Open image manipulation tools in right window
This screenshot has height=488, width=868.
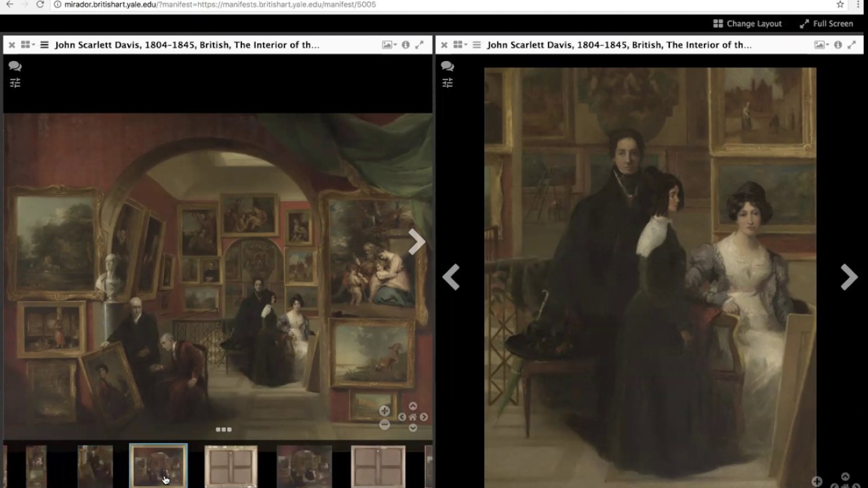(x=448, y=83)
